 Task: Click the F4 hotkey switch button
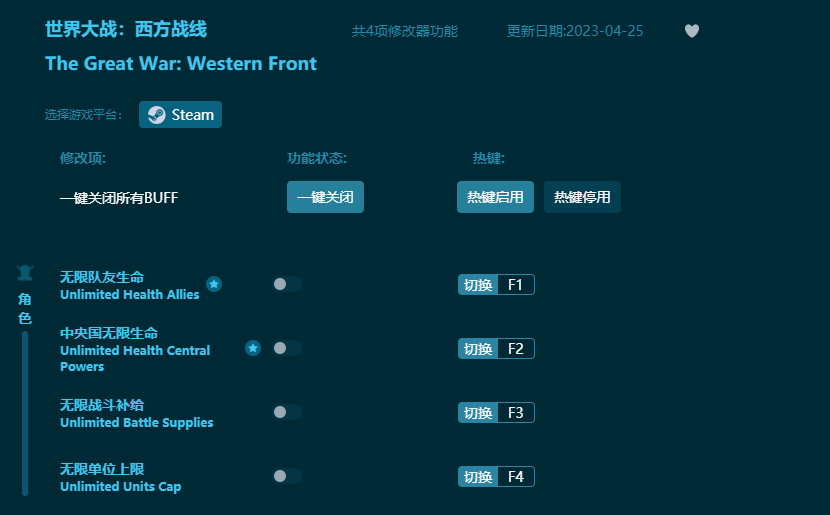(x=496, y=477)
